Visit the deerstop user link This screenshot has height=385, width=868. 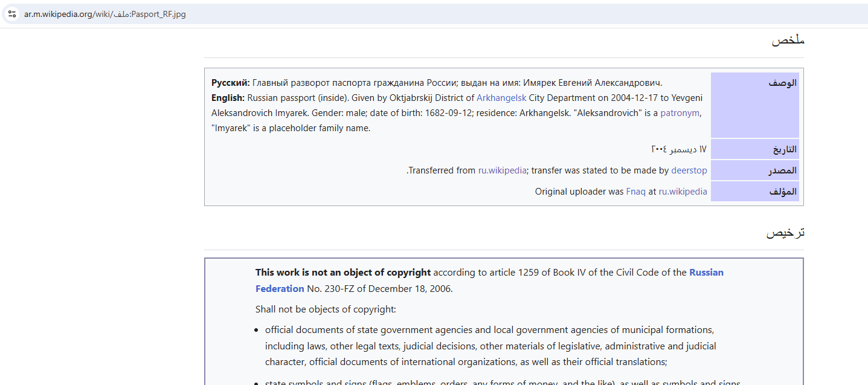pyautogui.click(x=689, y=170)
